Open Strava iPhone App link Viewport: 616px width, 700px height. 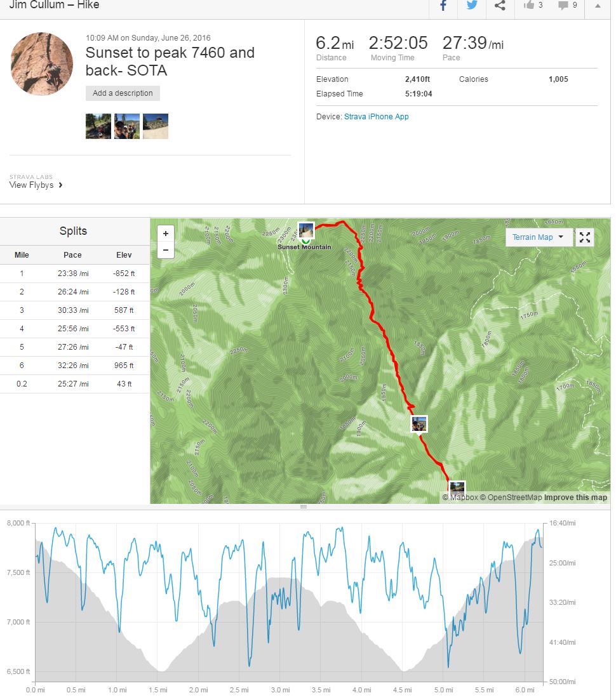tap(376, 117)
